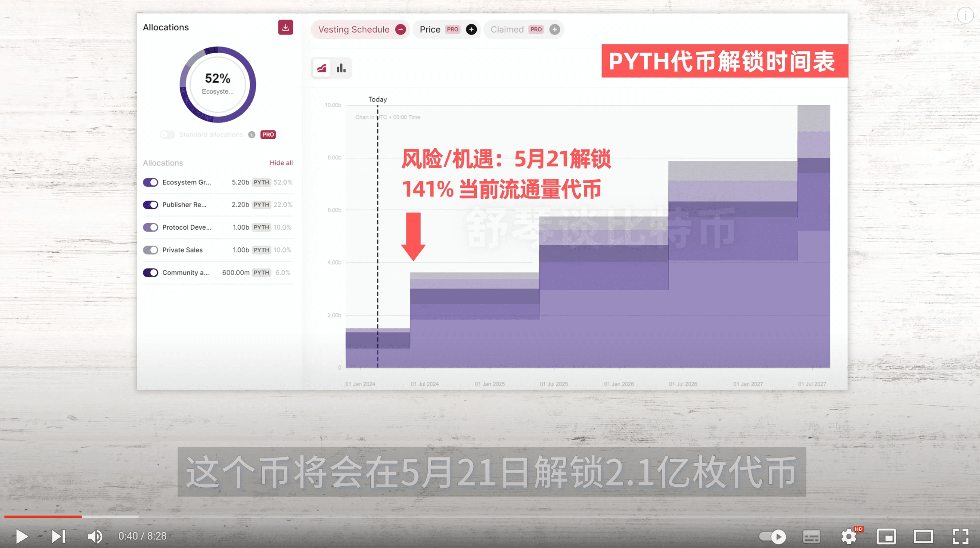Switch to bar chart view icon

[341, 68]
